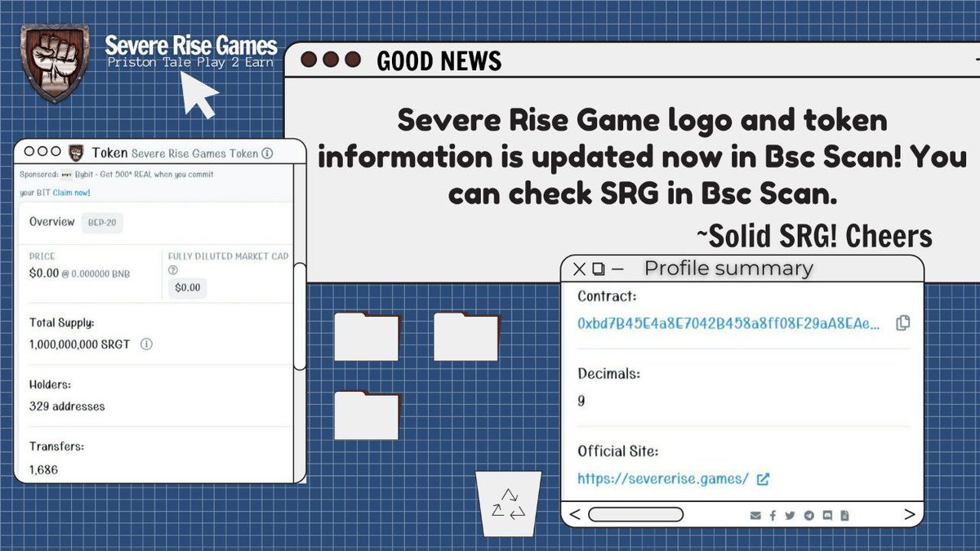Click the Official Site: label
This screenshot has width=980, height=551.
[x=618, y=451]
